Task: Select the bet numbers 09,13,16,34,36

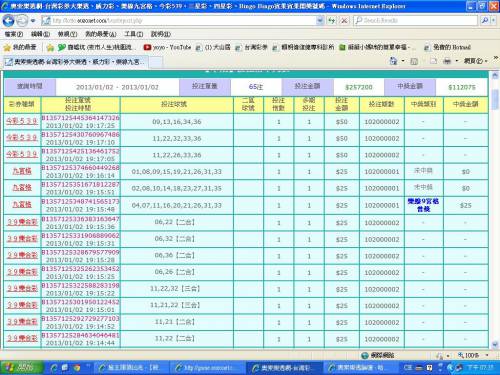Action: [177, 122]
